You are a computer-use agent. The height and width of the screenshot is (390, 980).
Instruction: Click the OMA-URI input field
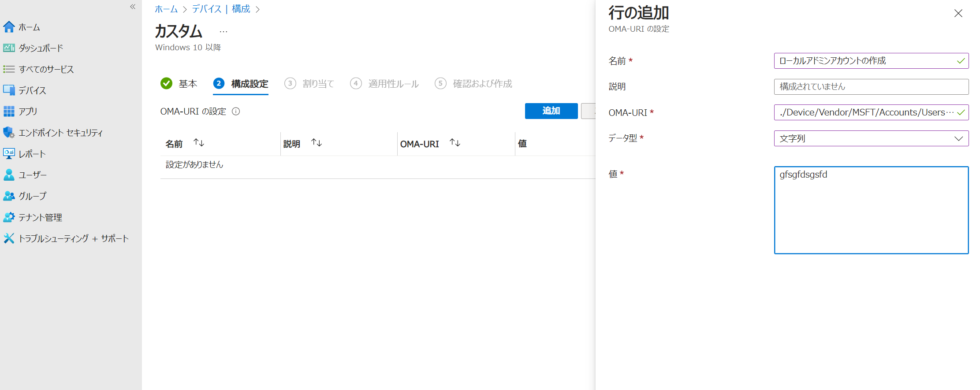point(871,112)
